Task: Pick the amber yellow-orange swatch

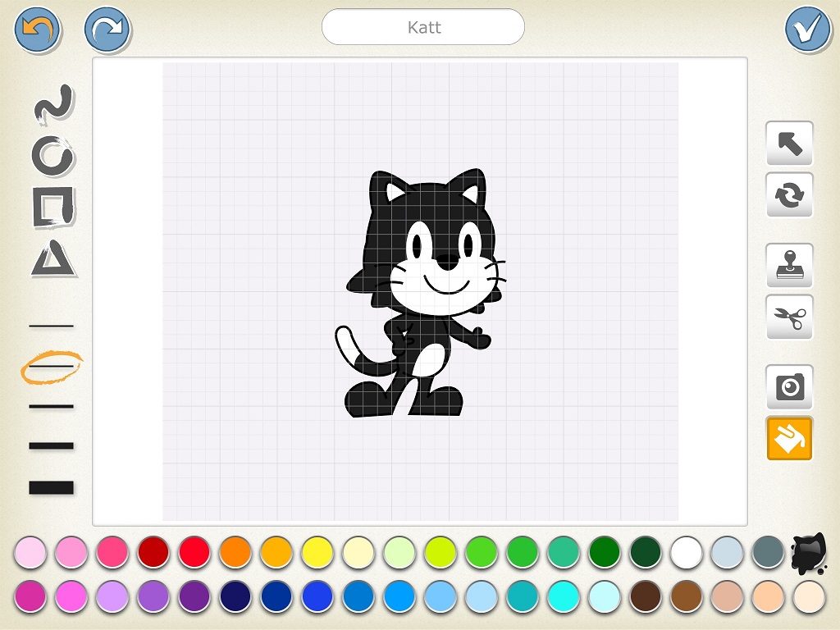Action: [x=276, y=552]
